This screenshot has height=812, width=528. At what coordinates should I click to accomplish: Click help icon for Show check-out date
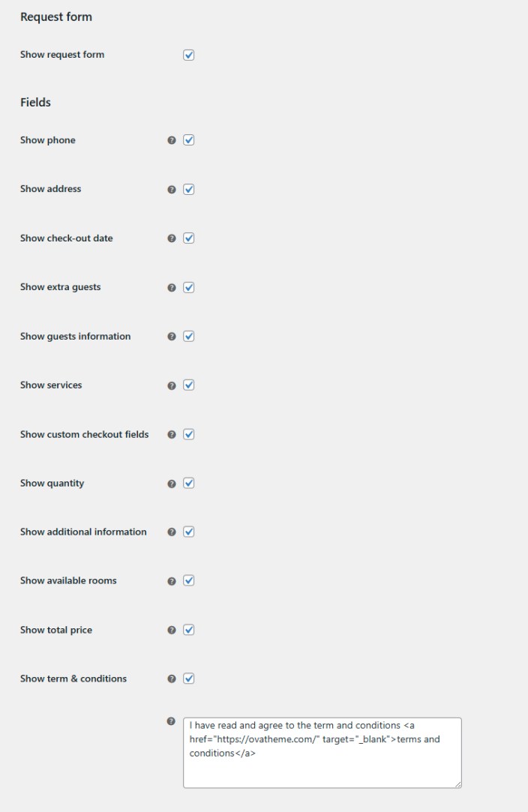coord(172,238)
